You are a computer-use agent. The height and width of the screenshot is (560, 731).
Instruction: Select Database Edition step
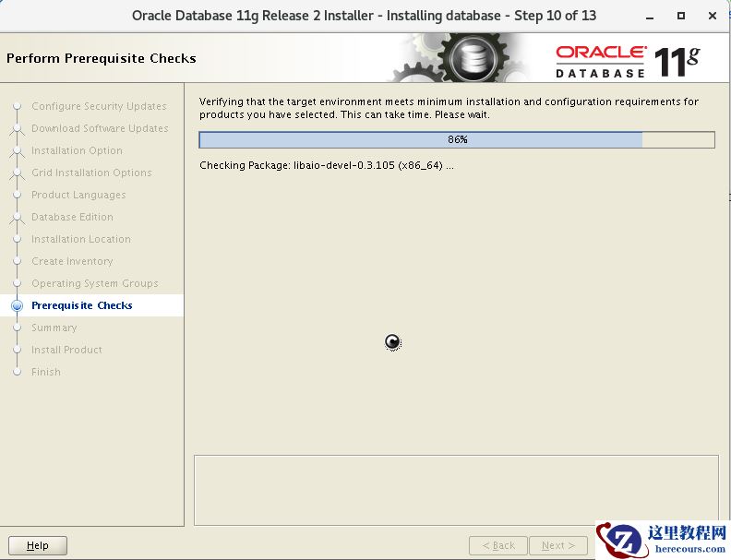[x=72, y=217]
